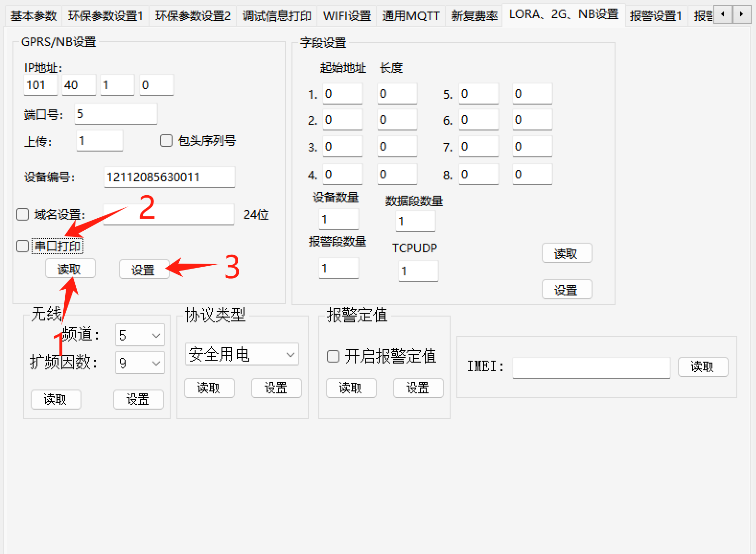756x554 pixels.
Task: Open the 协议类型 安全用电 combo box
Action: [242, 354]
